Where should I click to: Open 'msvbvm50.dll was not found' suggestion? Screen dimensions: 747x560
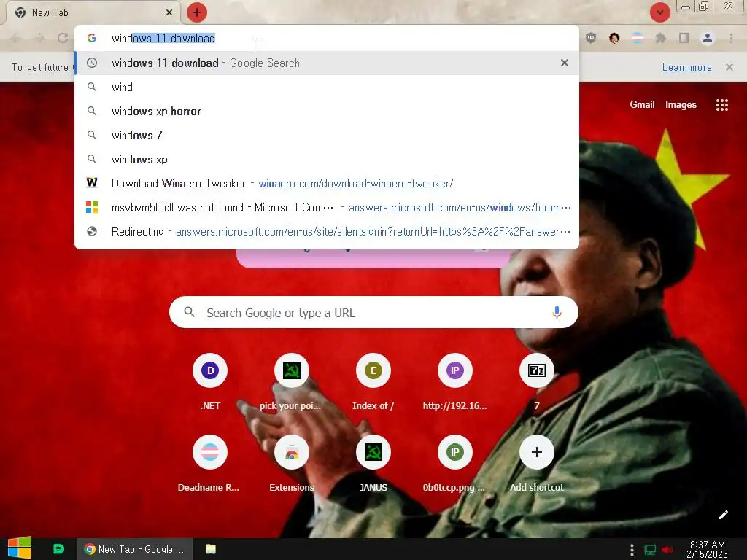[x=327, y=207]
